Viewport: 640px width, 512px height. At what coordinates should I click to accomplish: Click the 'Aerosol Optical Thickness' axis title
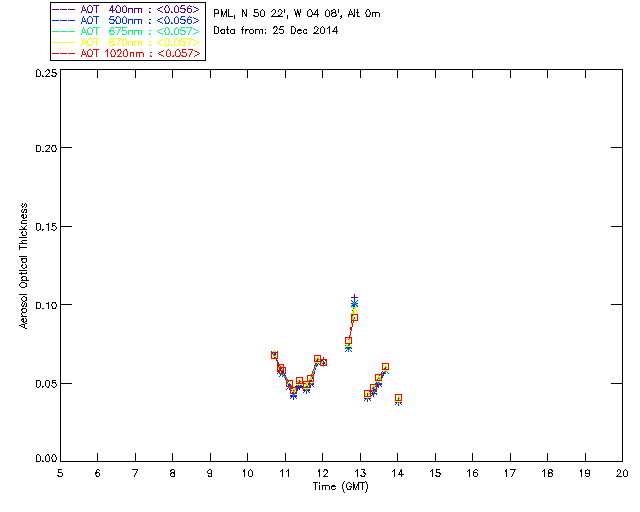click(x=24, y=266)
